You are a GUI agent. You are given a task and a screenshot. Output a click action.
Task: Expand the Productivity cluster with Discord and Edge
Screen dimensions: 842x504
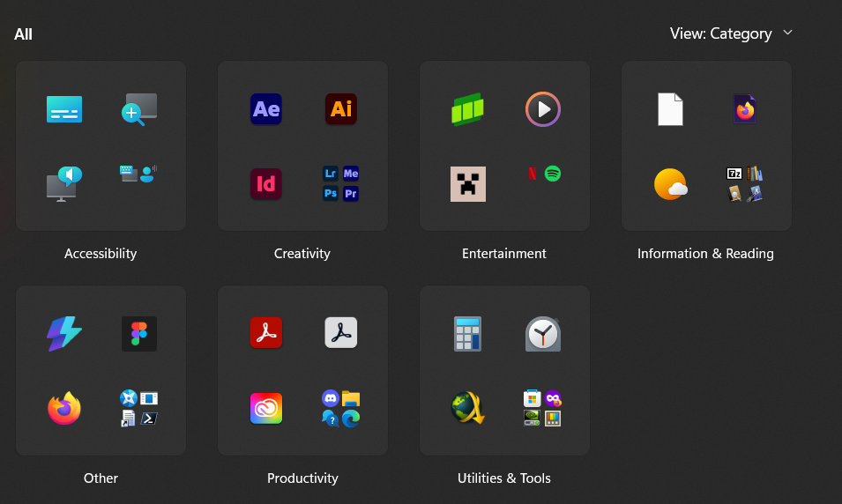(x=341, y=409)
